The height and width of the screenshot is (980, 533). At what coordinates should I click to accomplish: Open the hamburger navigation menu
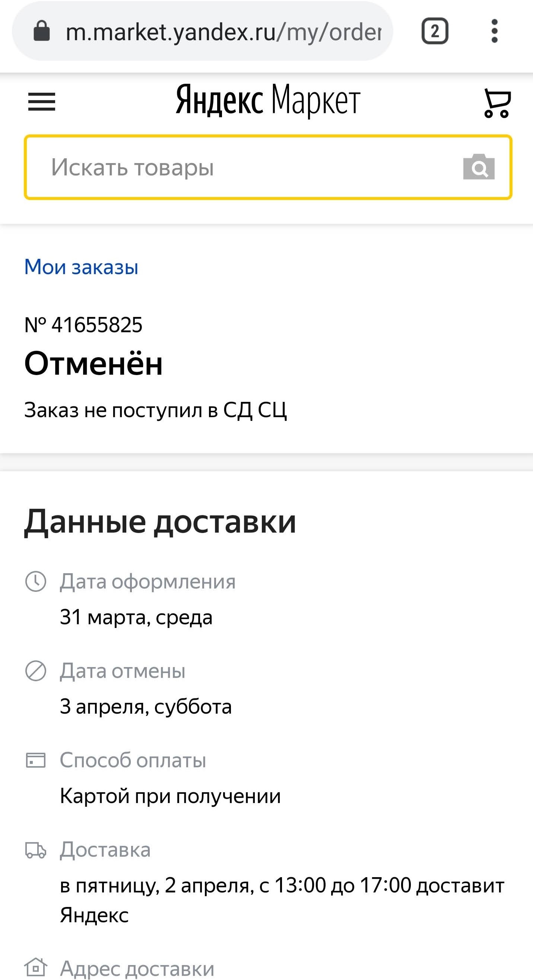[x=41, y=102]
